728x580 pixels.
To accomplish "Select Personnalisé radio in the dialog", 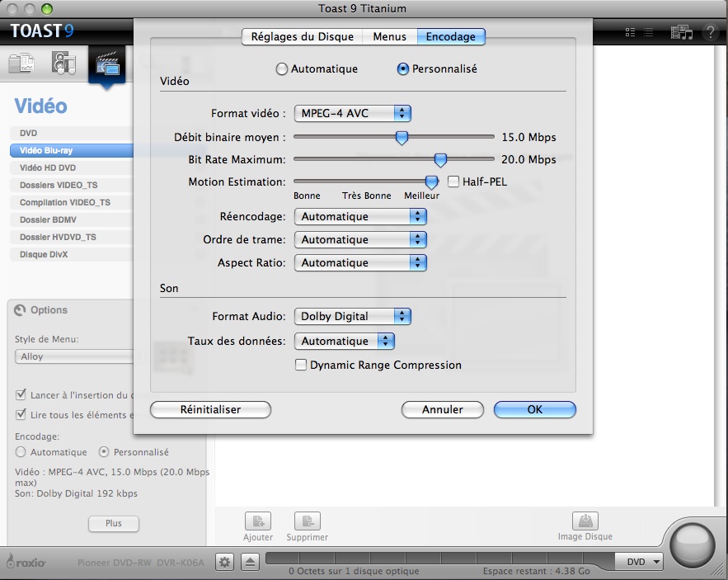I will [x=402, y=69].
